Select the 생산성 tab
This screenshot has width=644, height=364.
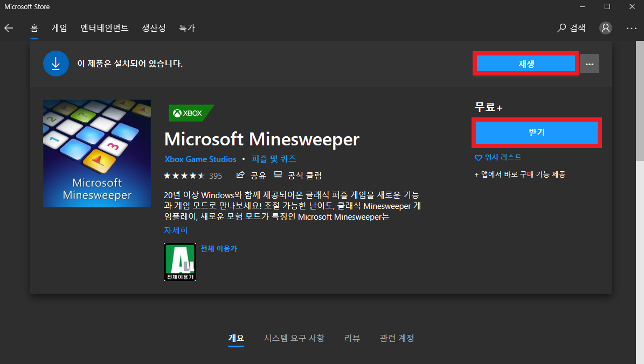154,28
